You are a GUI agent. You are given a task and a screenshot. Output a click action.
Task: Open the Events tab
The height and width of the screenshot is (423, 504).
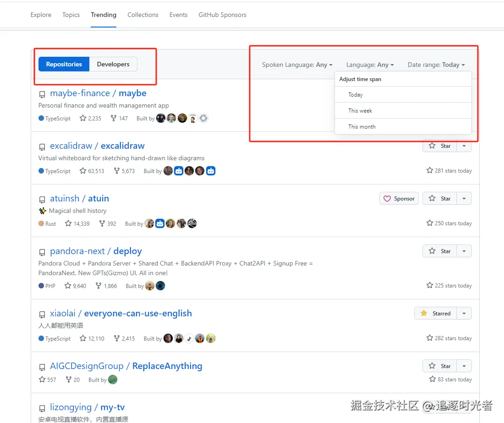(178, 15)
